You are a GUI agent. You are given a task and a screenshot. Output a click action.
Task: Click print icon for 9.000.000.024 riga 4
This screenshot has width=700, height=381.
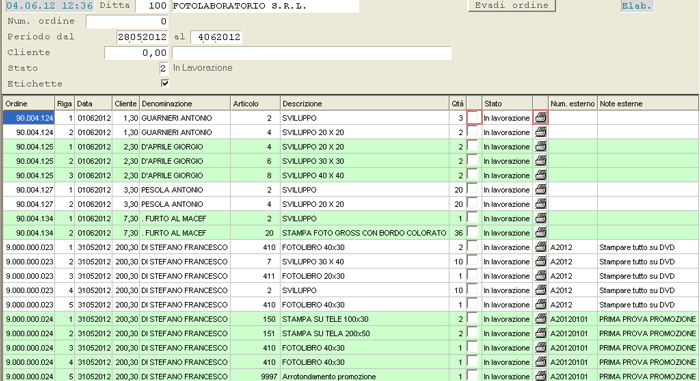pos(541,361)
